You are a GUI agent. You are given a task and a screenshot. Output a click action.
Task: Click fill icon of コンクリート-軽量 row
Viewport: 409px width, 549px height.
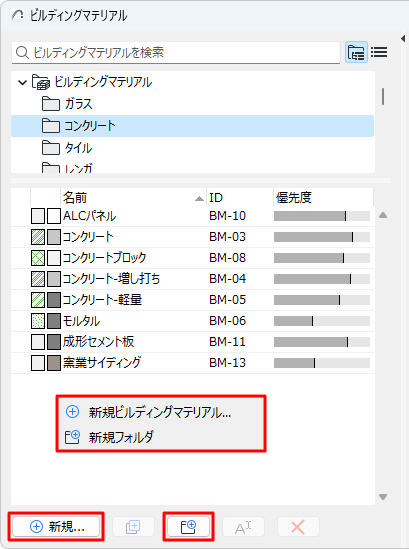click(38, 300)
